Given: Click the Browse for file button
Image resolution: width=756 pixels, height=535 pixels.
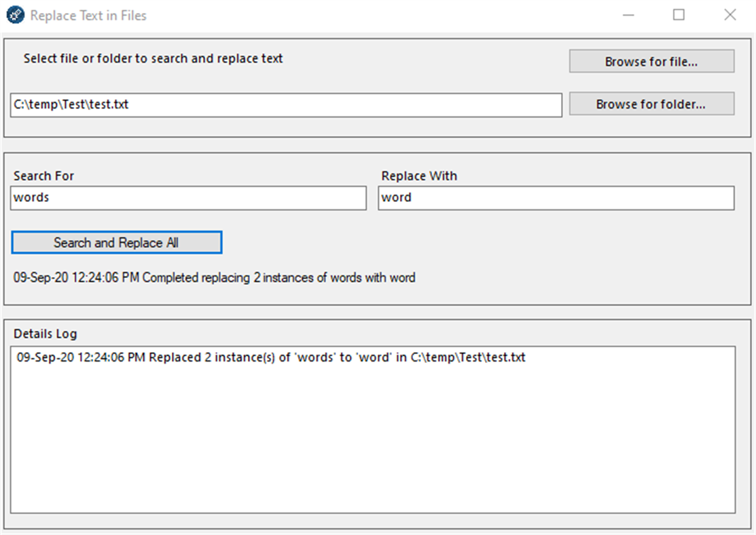Looking at the screenshot, I should pos(651,61).
